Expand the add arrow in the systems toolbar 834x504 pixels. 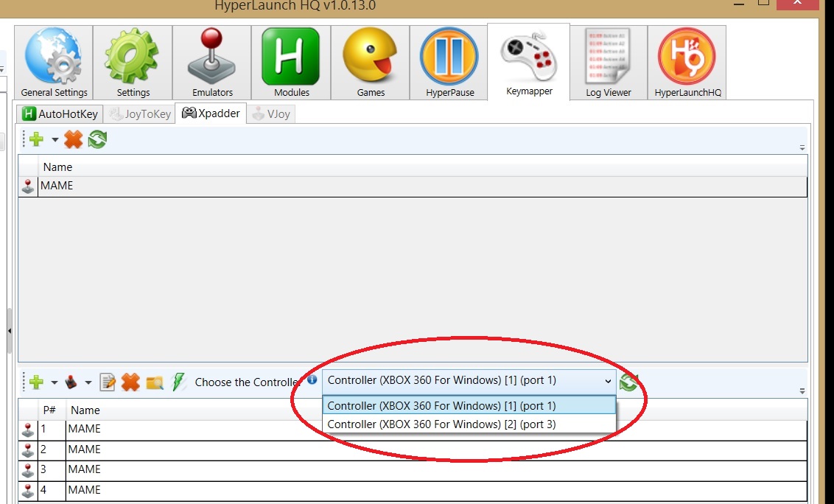coord(55,140)
